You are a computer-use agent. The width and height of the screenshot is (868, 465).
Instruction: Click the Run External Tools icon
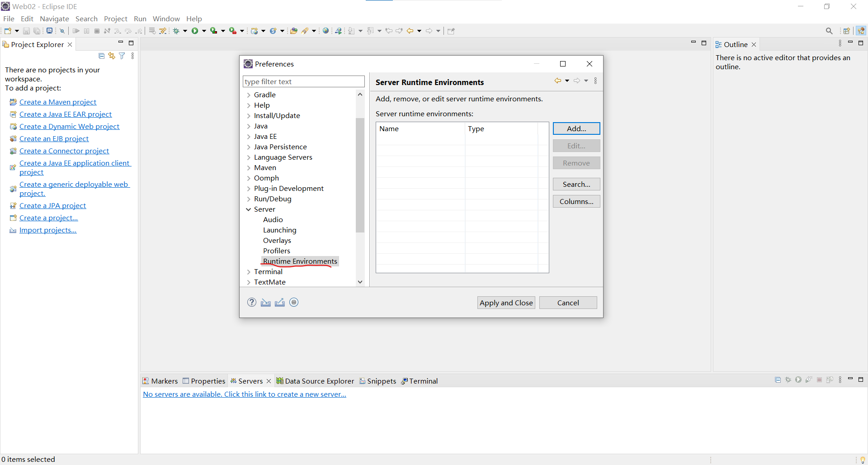pyautogui.click(x=233, y=31)
